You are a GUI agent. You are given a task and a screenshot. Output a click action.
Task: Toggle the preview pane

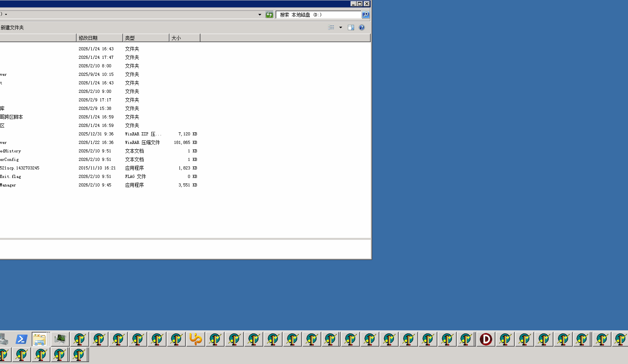[351, 27]
